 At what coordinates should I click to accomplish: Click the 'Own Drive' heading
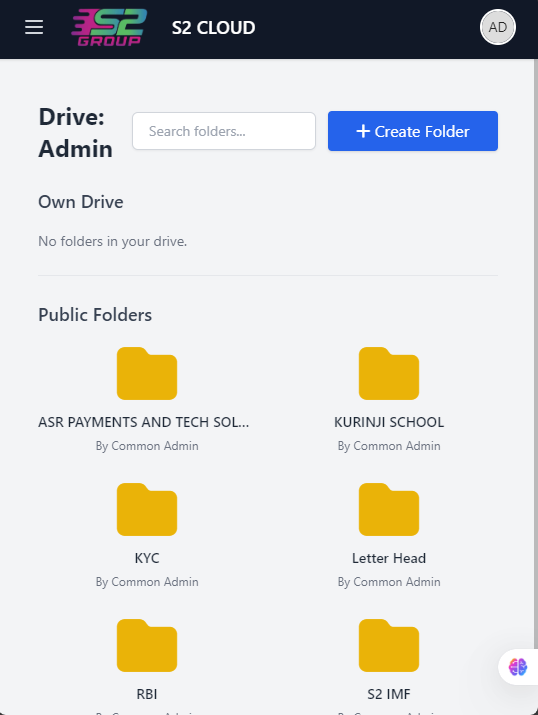click(81, 202)
